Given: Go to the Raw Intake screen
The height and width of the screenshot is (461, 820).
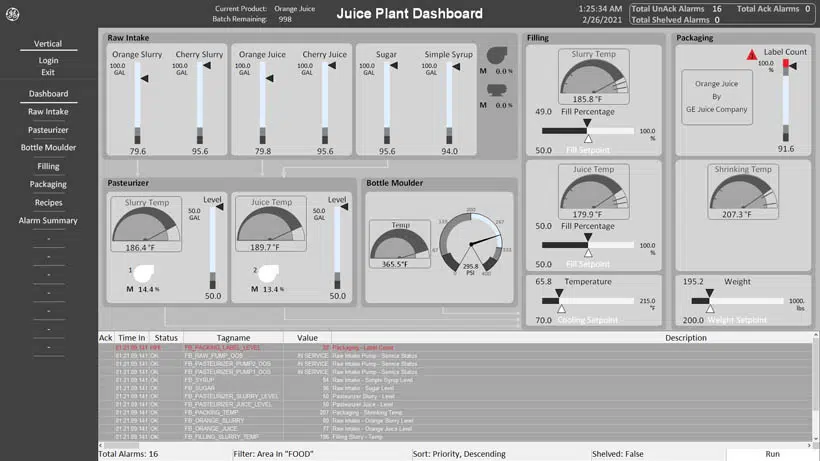Looking at the screenshot, I should 48,111.
